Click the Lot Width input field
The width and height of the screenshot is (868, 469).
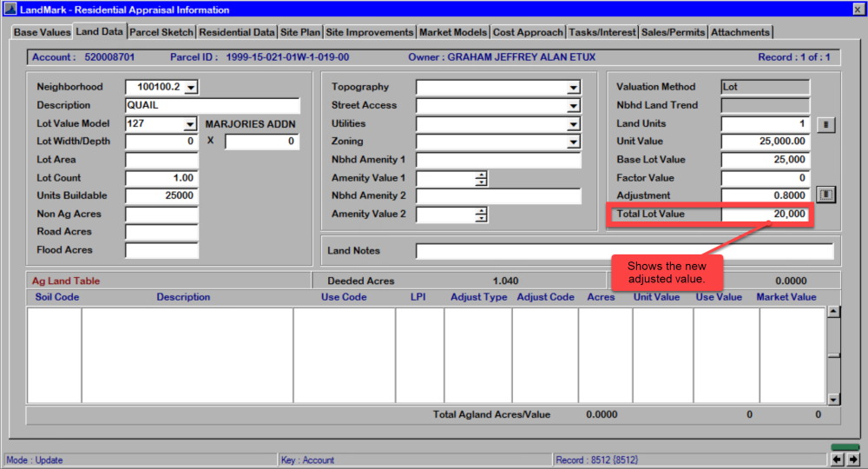pyautogui.click(x=161, y=142)
